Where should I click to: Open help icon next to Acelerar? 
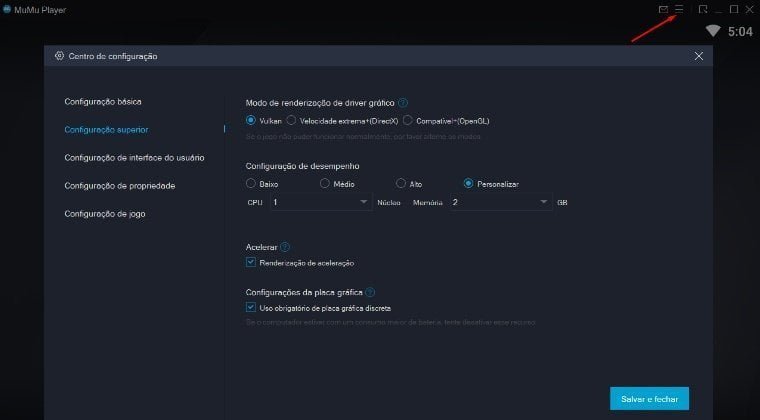click(x=285, y=247)
